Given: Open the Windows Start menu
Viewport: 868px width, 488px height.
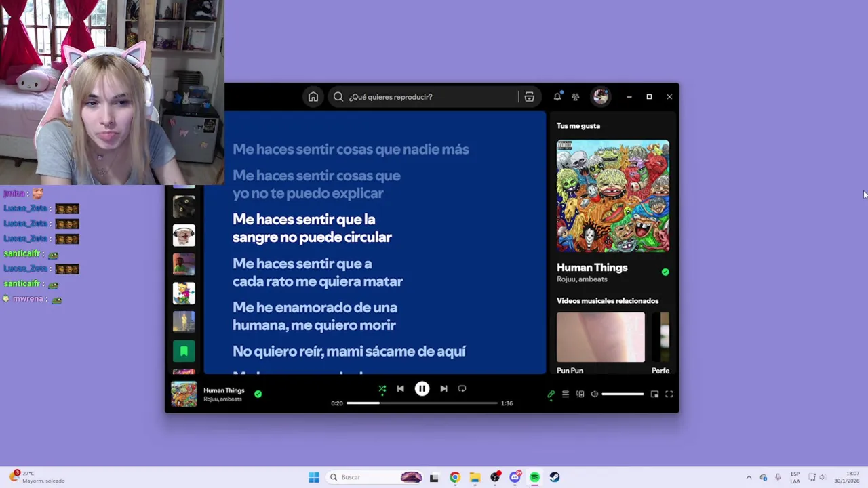Looking at the screenshot, I should click(314, 477).
